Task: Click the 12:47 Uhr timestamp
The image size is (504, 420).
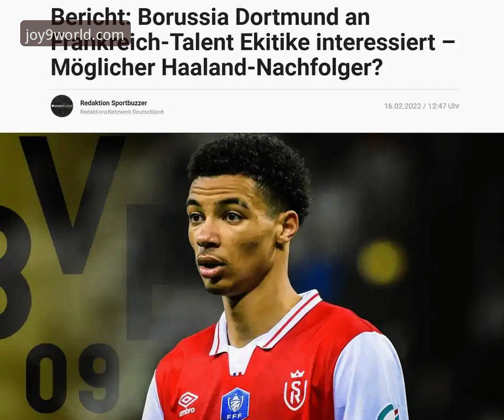Action: (x=443, y=106)
